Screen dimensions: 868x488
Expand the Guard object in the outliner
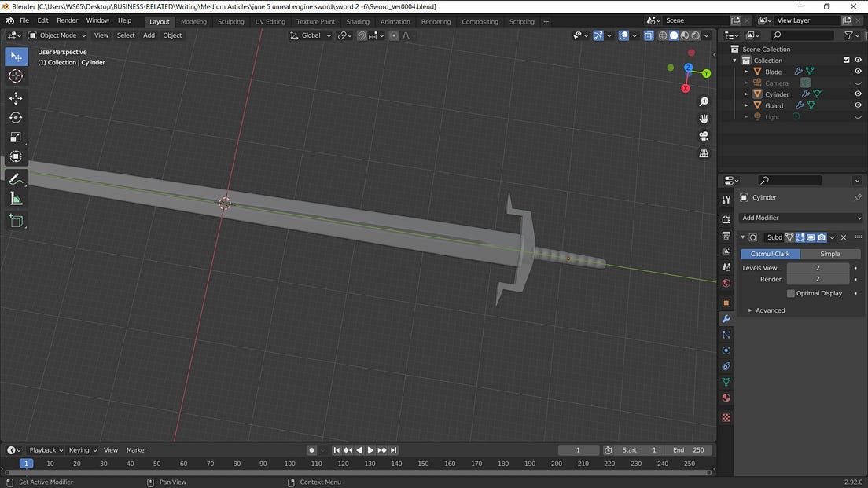(745, 105)
